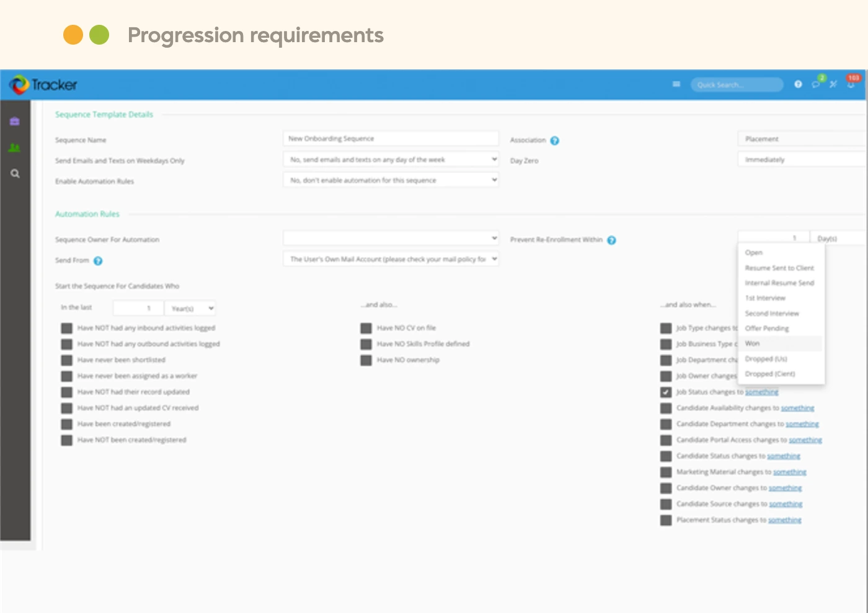Check Candidate Owner changes checkbox

click(666, 488)
